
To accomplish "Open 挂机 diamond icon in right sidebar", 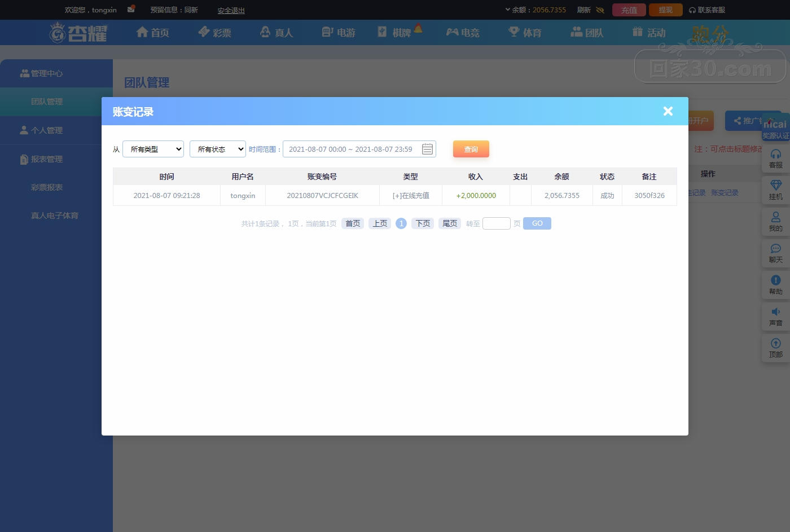I will [x=776, y=185].
